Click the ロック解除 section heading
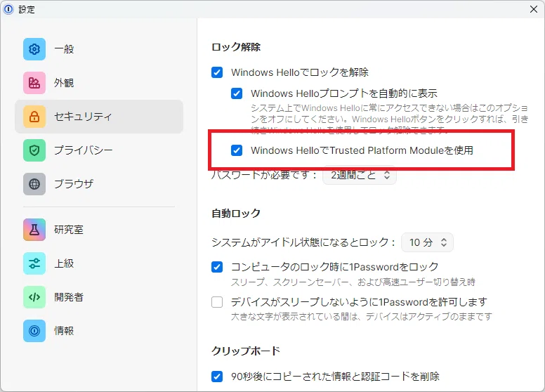This screenshot has height=392, width=545. click(236, 47)
